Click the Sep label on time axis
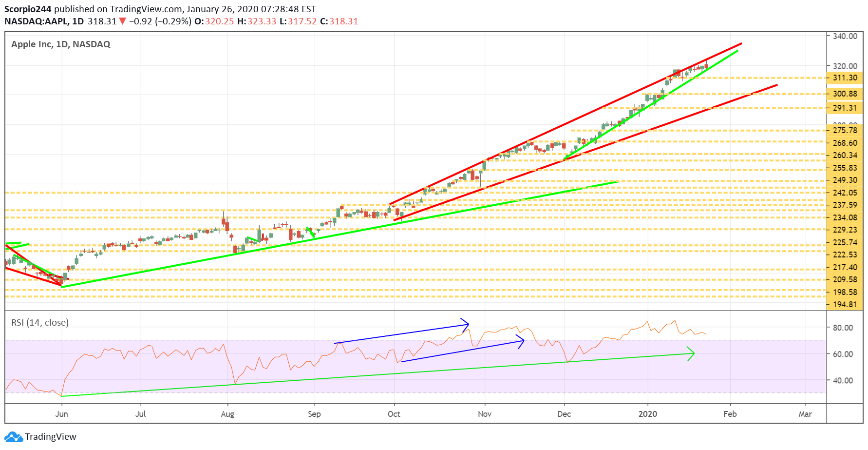The image size is (868, 450). [x=315, y=415]
